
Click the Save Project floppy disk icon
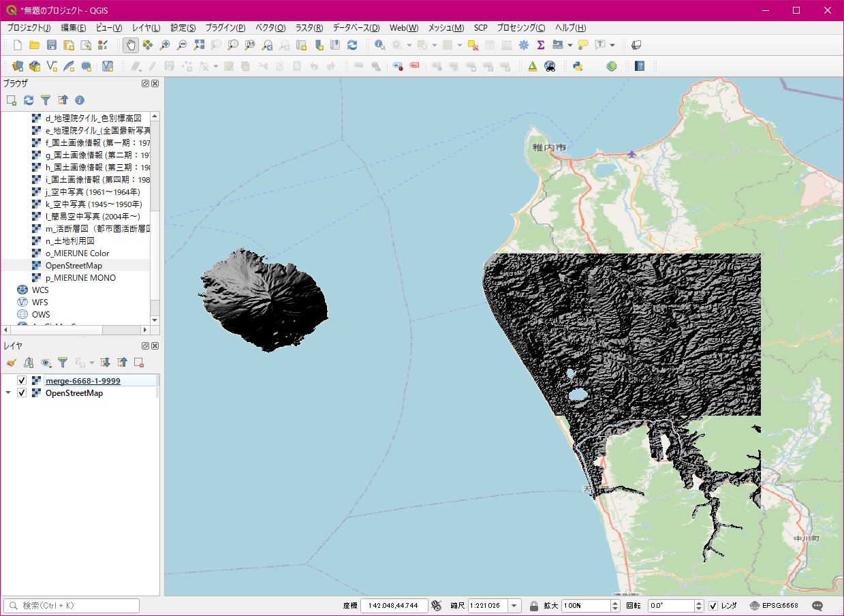[x=52, y=45]
